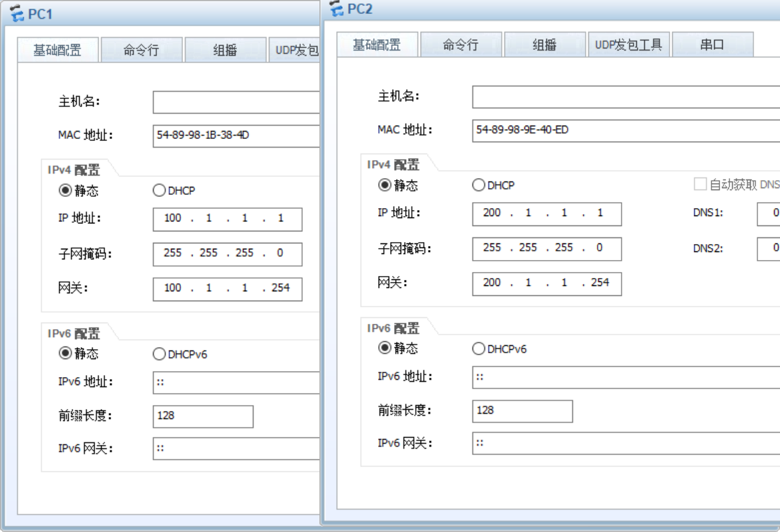
Task: Select DHCP radio button in PC1 IPv4
Action: coord(159,191)
